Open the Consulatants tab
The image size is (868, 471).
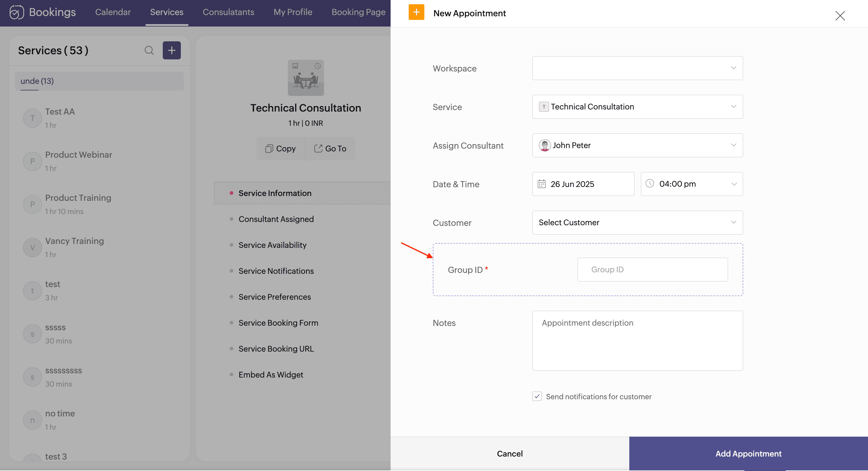point(228,12)
